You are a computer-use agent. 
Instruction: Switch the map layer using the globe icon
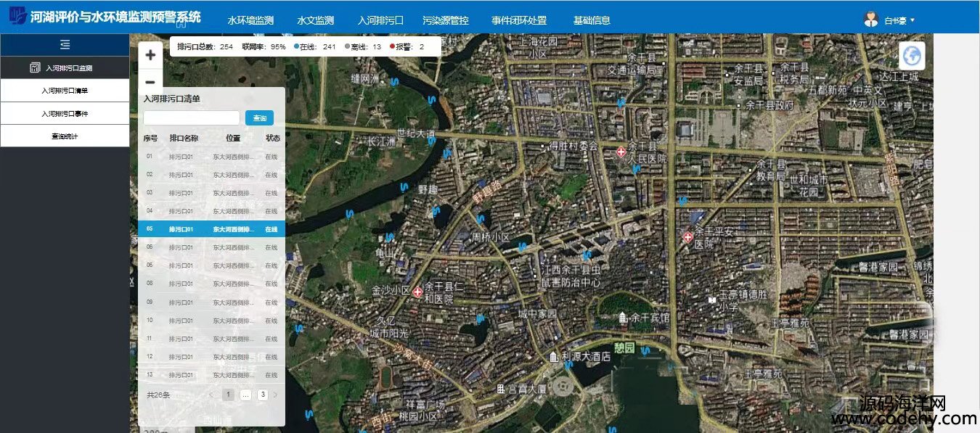[912, 55]
